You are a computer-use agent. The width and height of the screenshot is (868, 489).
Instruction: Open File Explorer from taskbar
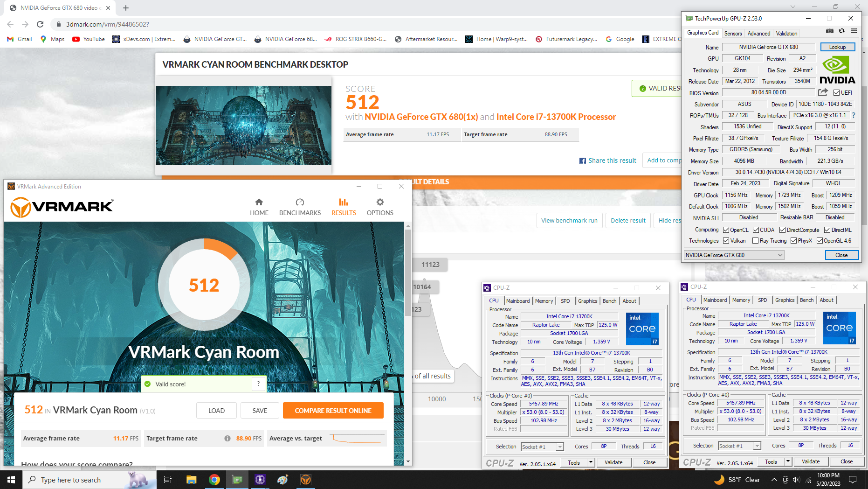point(191,480)
